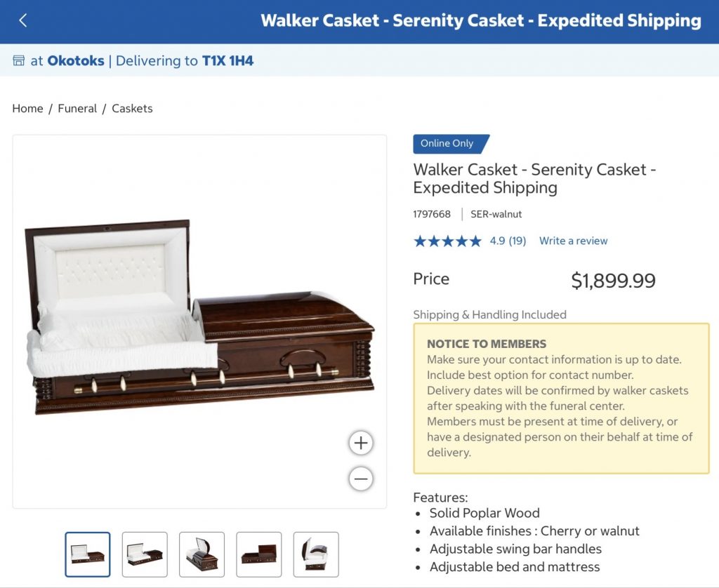Select the first highlighted casket thumbnail
Viewport: 719px width, 588px height.
pyautogui.click(x=88, y=554)
